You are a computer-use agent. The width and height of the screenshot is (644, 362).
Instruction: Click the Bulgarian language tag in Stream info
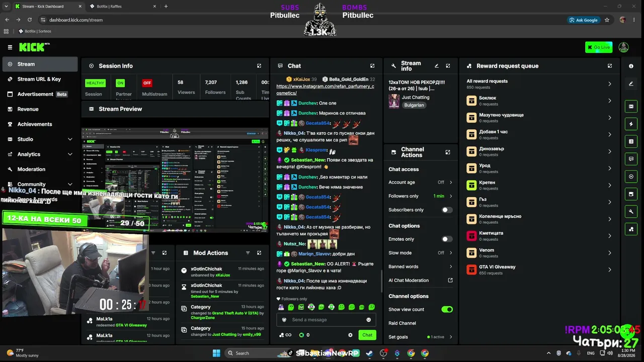pos(414,105)
